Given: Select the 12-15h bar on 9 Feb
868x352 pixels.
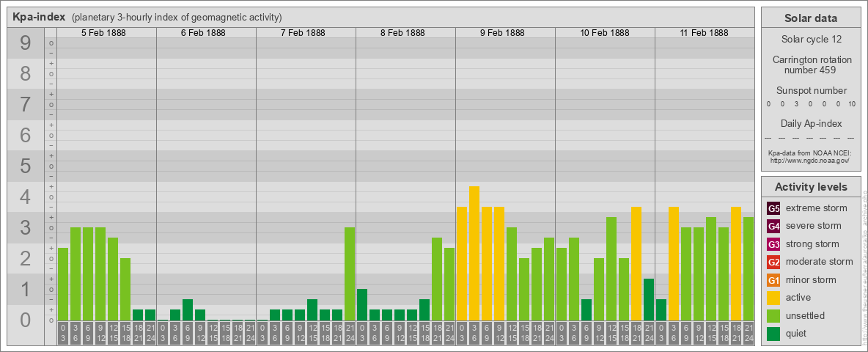Looking at the screenshot, I should [512, 274].
